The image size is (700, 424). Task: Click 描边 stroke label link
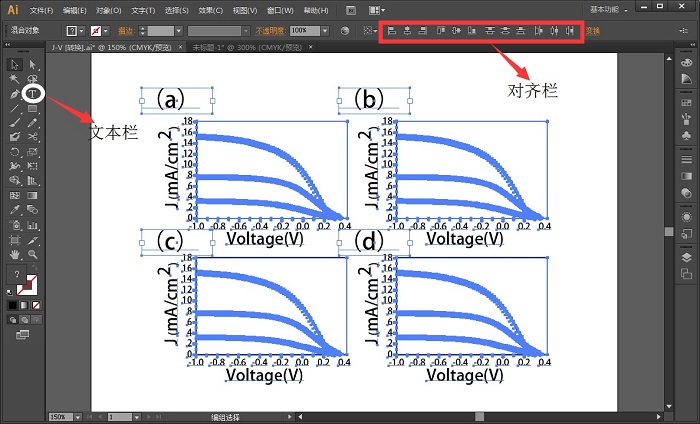click(126, 31)
